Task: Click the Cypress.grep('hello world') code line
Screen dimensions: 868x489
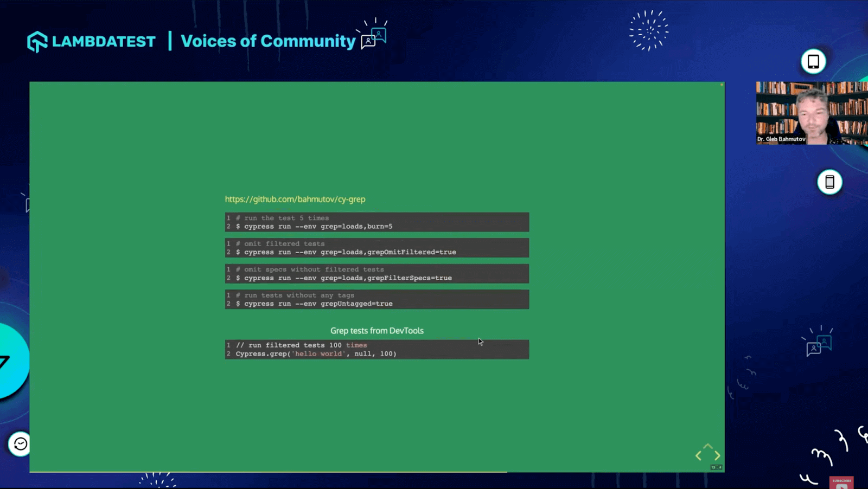Action: click(x=316, y=353)
